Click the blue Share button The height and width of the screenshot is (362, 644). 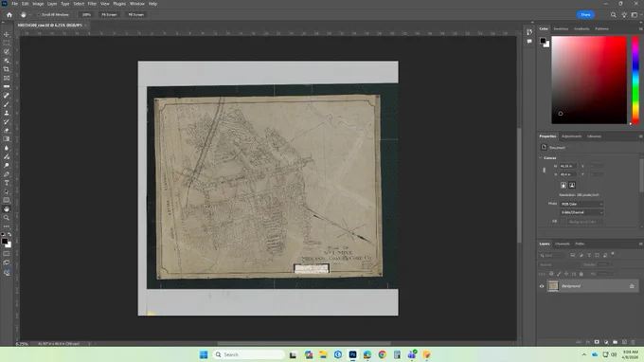pos(585,15)
